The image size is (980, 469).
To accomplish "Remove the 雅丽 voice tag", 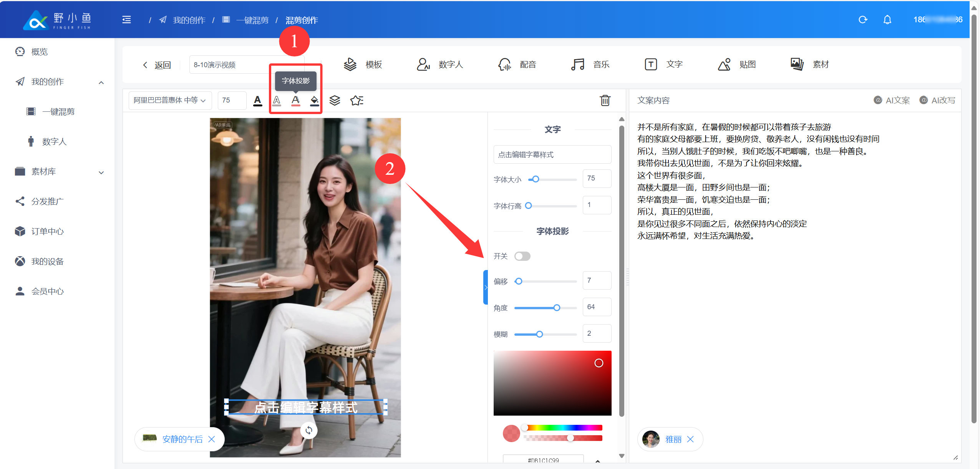I will tap(690, 439).
